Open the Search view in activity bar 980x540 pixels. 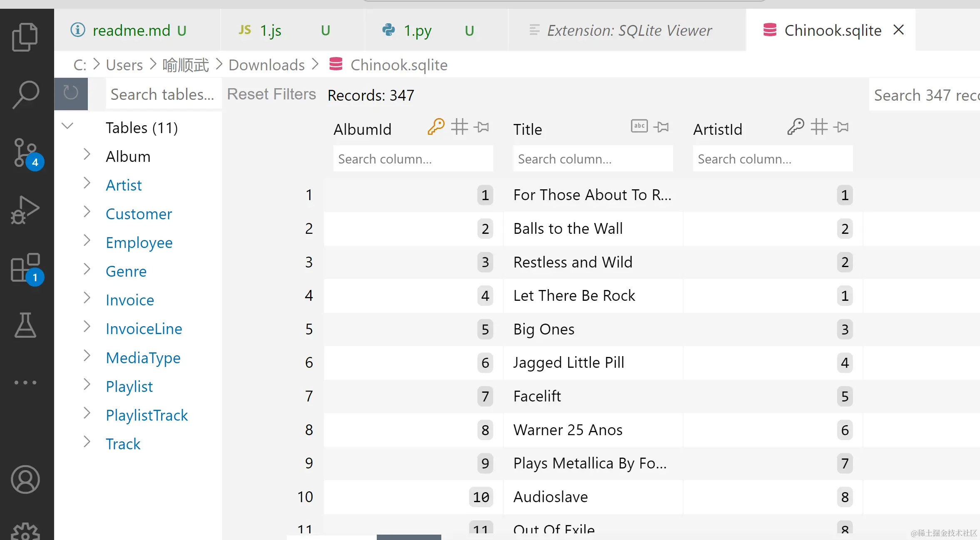pos(26,94)
